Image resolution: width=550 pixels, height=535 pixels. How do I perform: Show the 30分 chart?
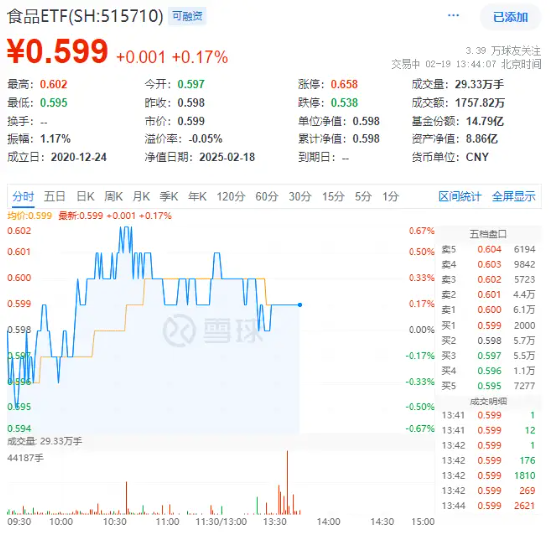(300, 196)
